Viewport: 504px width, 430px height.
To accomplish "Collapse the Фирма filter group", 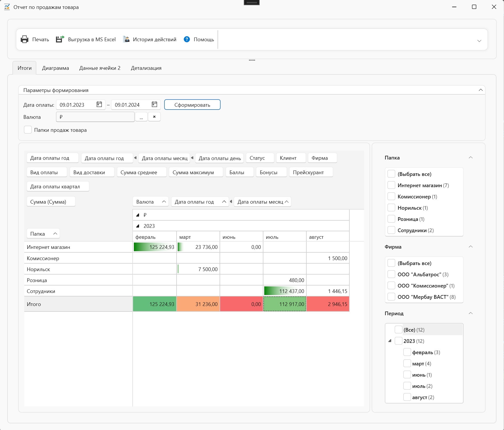I will [x=471, y=247].
